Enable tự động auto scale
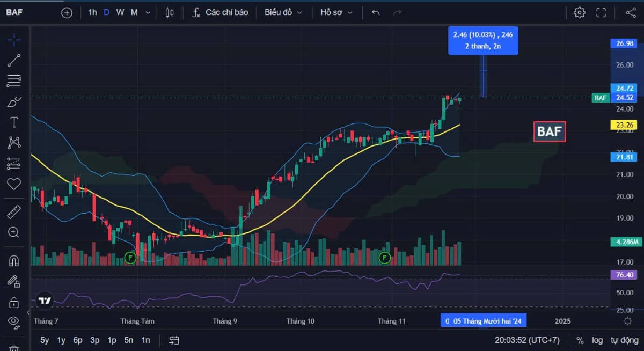The height and width of the screenshot is (351, 644). 625,340
